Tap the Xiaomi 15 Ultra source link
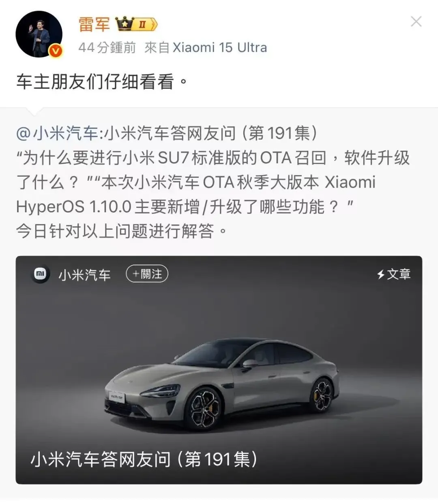 pos(220,47)
